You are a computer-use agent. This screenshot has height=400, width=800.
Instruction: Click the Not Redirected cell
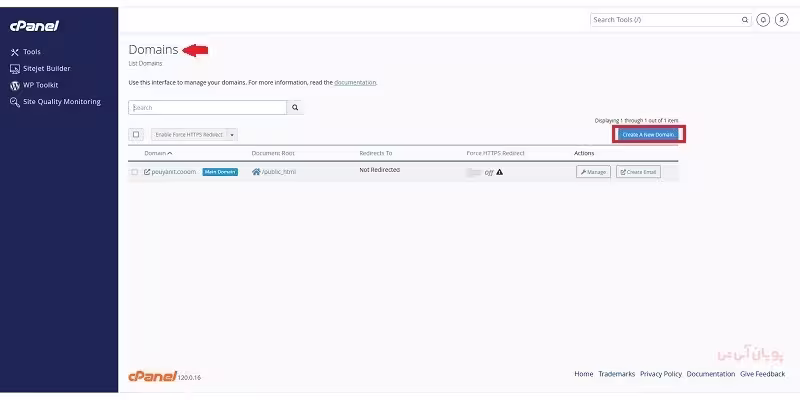click(x=380, y=170)
